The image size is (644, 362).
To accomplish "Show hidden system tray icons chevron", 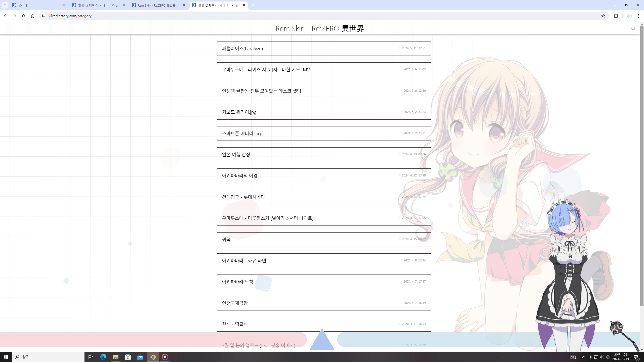I will click(x=584, y=357).
